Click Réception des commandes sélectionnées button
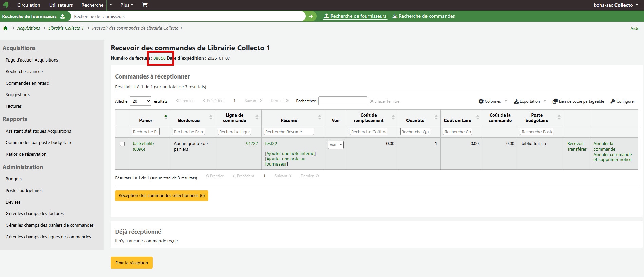Screen dimensions: 644x277 click(x=162, y=196)
